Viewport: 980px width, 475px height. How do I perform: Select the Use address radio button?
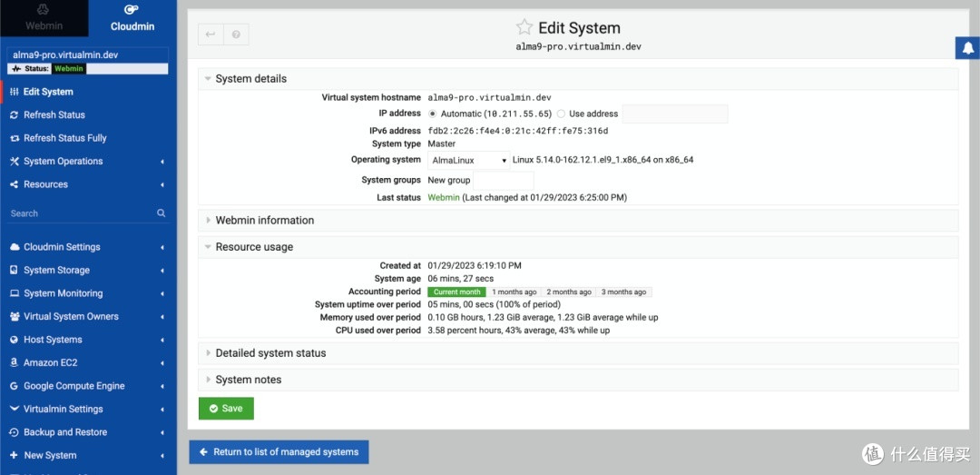[x=561, y=114]
